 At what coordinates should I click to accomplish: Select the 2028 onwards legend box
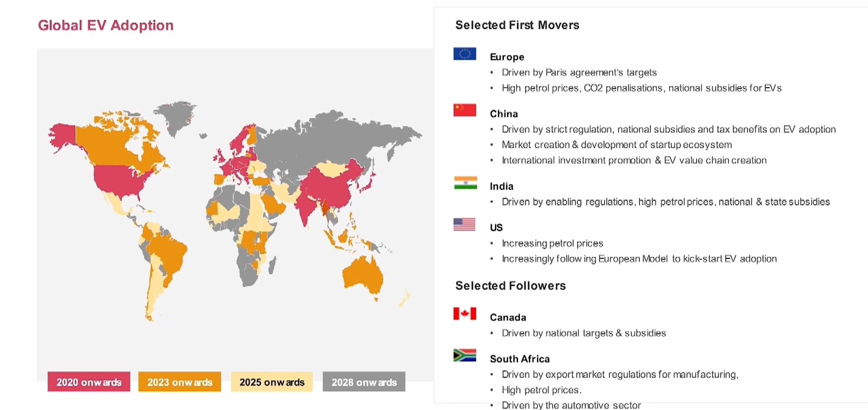[x=364, y=382]
